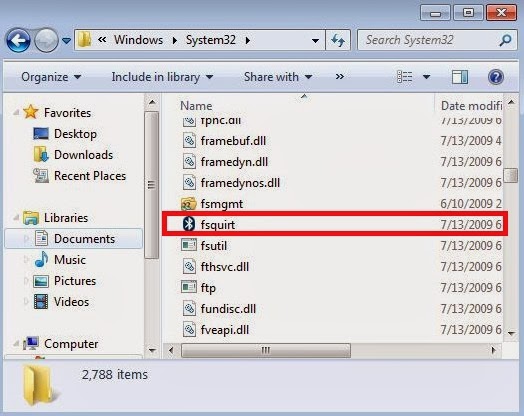Click the framebuf.dll gear icon
524x416 pixels.
189,140
